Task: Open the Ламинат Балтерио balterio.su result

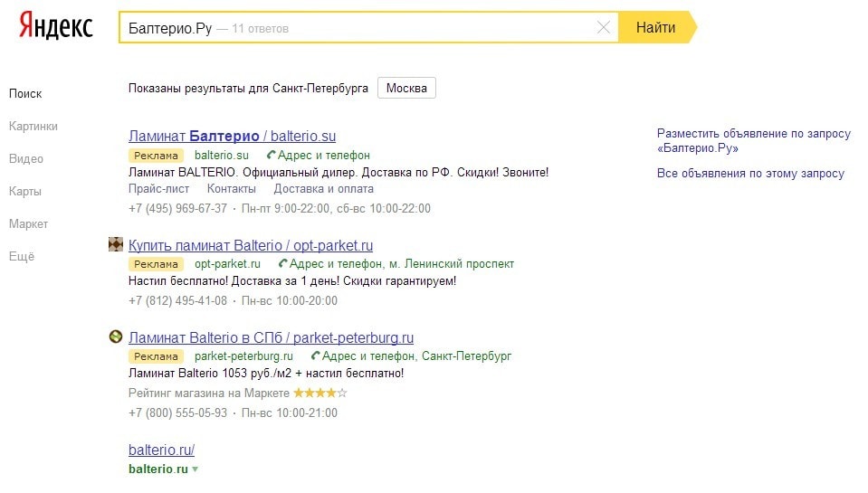Action: click(x=232, y=137)
